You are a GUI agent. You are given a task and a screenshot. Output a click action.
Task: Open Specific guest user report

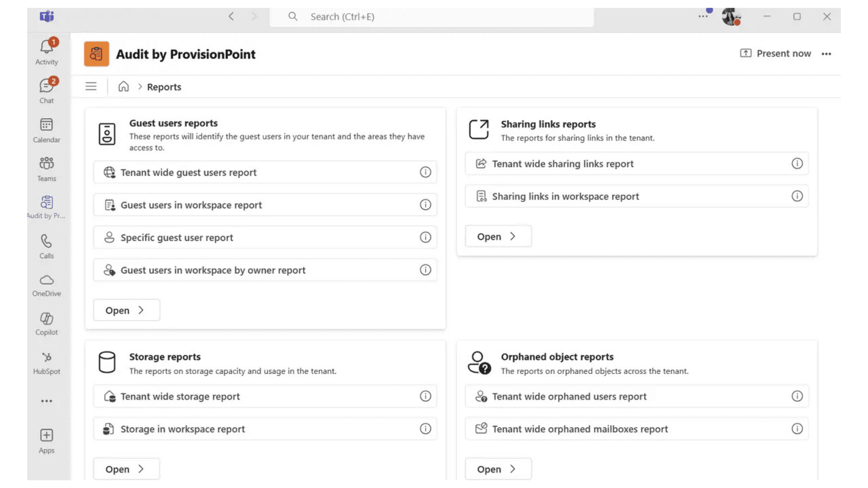click(265, 237)
